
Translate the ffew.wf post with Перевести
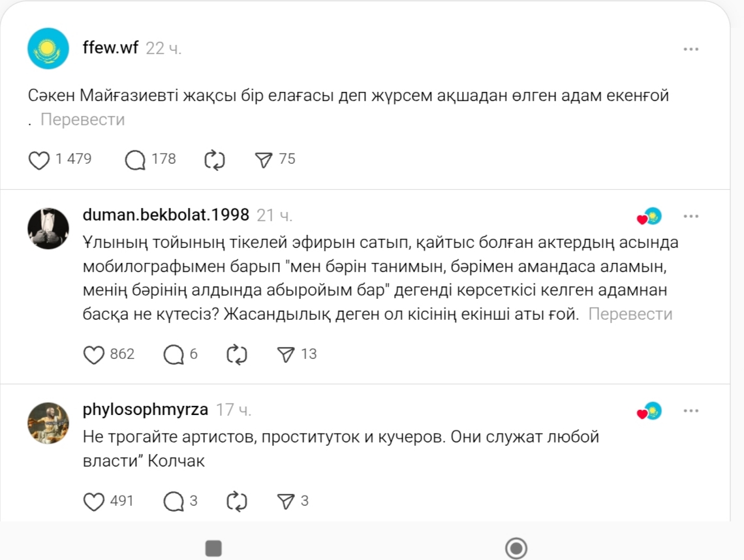point(82,119)
